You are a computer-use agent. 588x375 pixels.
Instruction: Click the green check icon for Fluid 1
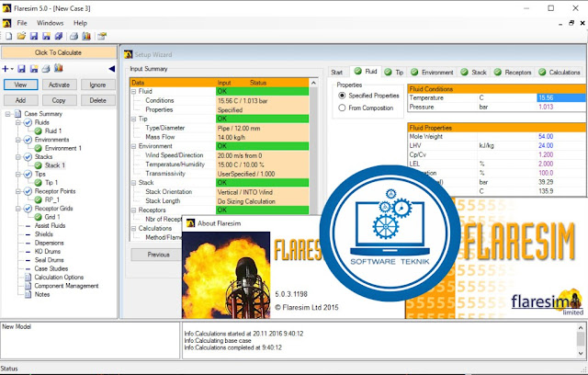39,131
